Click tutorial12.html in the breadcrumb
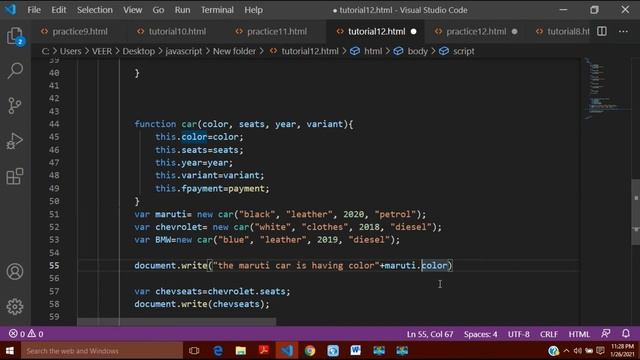The image size is (640, 360). click(x=309, y=51)
